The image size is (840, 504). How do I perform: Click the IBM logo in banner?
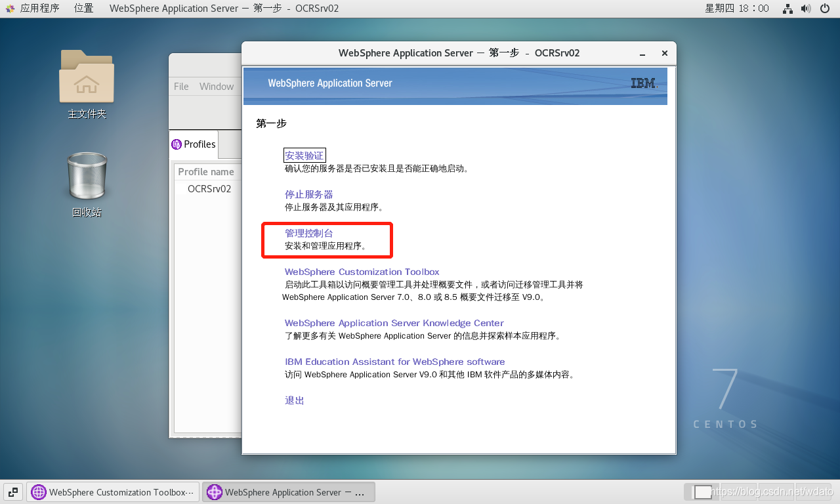pyautogui.click(x=643, y=83)
